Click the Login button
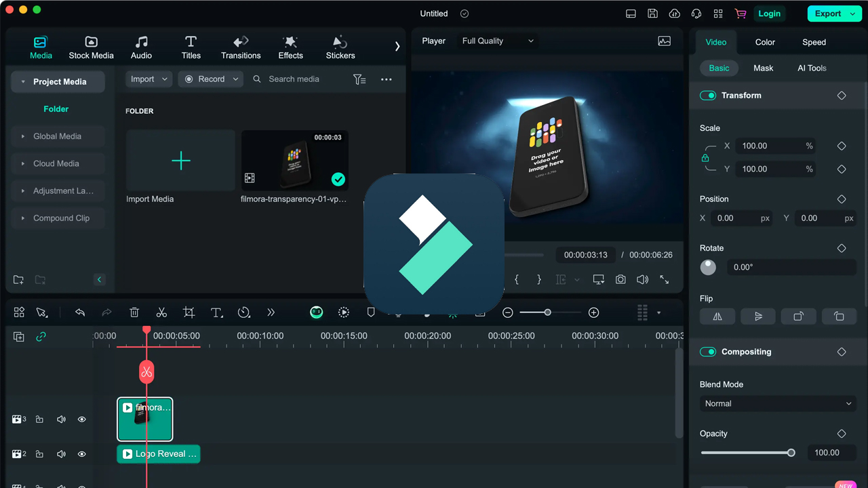Image resolution: width=868 pixels, height=488 pixels. (769, 14)
